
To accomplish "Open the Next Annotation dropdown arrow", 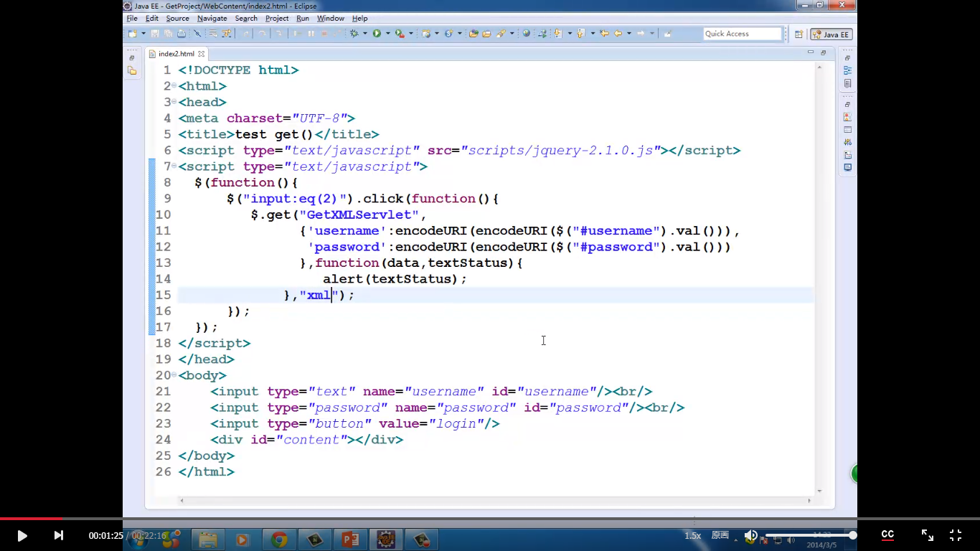I will (x=570, y=33).
